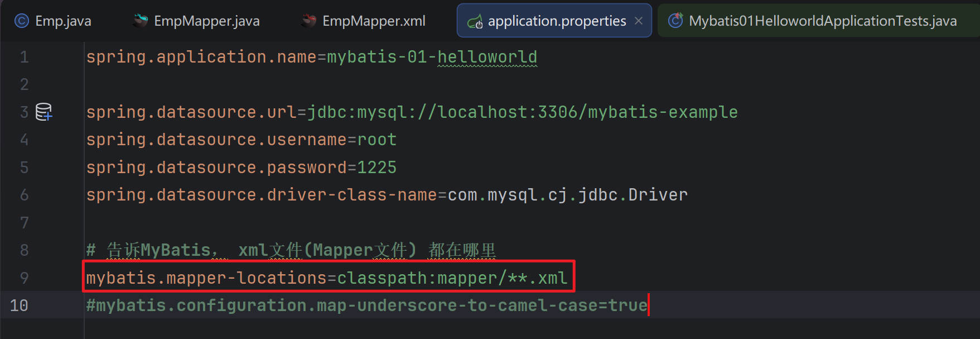Click the EmpMapper.xml MyBatis bird icon

click(x=309, y=21)
